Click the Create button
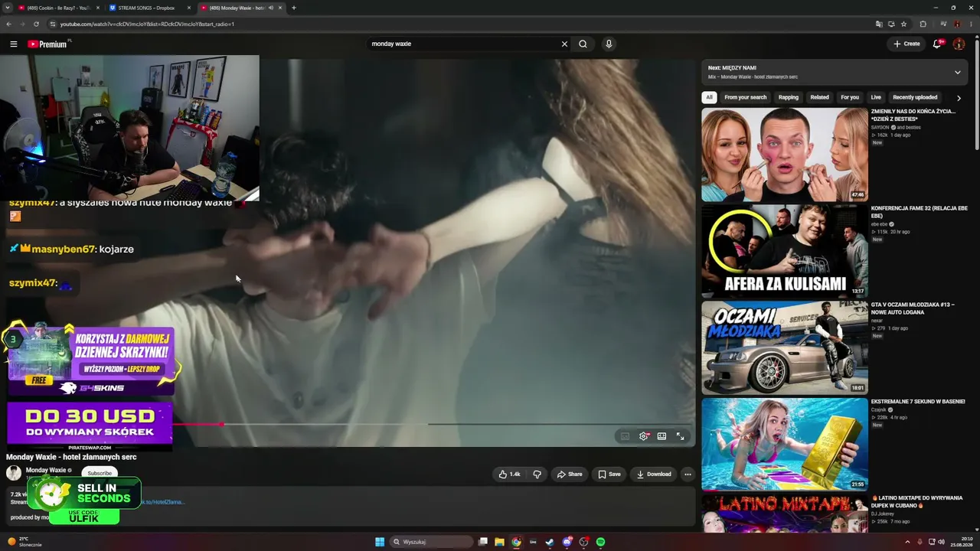This screenshot has width=980, height=551. click(906, 44)
